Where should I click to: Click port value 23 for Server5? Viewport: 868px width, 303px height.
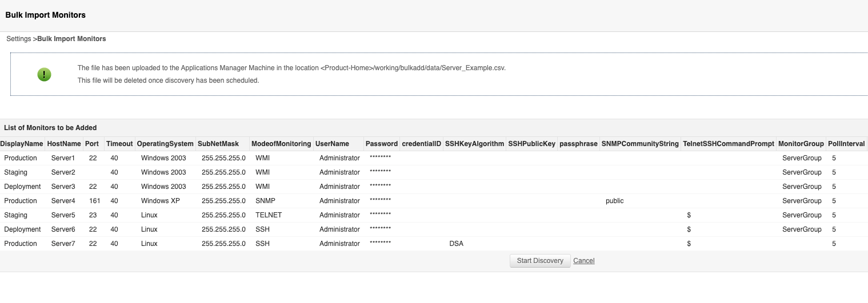click(x=93, y=215)
